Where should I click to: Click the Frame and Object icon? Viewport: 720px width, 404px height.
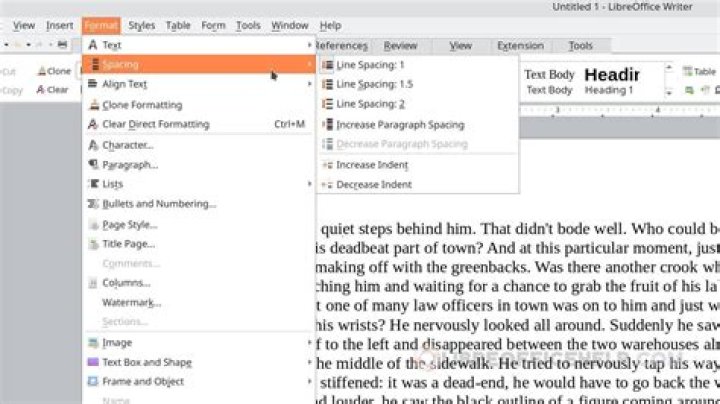[93, 382]
